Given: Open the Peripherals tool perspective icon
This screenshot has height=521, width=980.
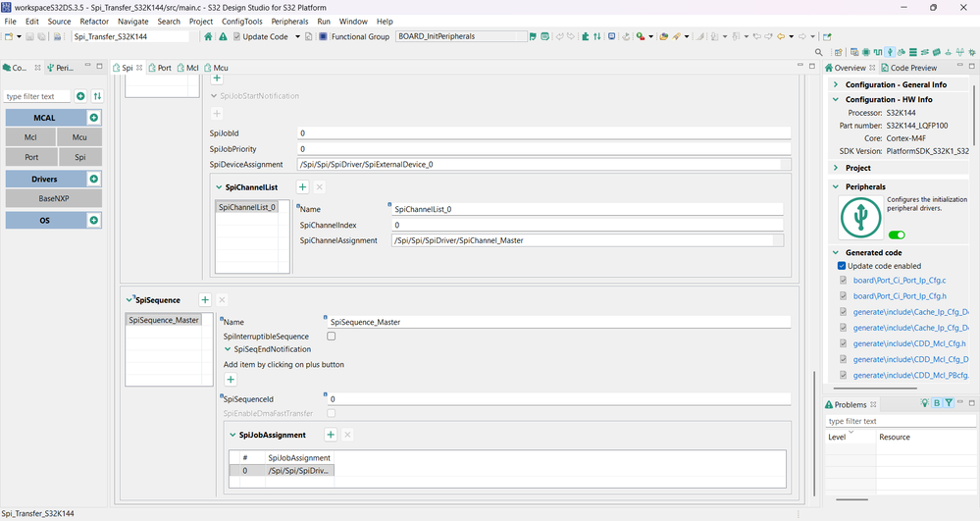Looking at the screenshot, I should click(890, 53).
